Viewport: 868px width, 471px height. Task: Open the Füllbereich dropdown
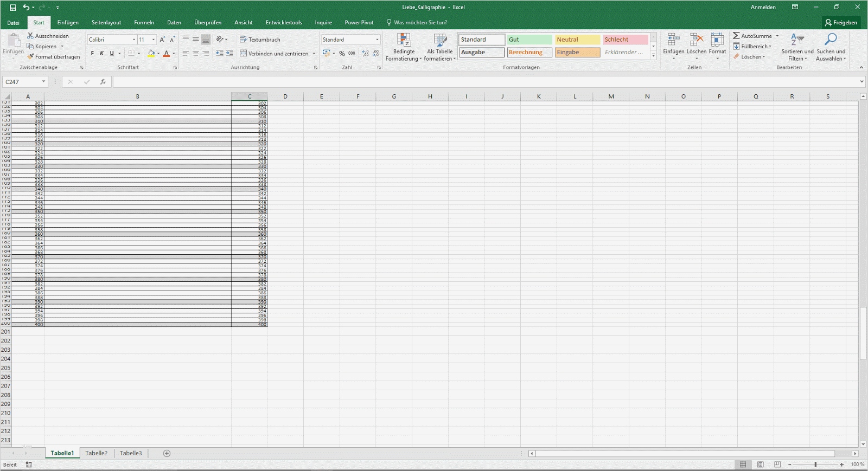[x=752, y=46]
